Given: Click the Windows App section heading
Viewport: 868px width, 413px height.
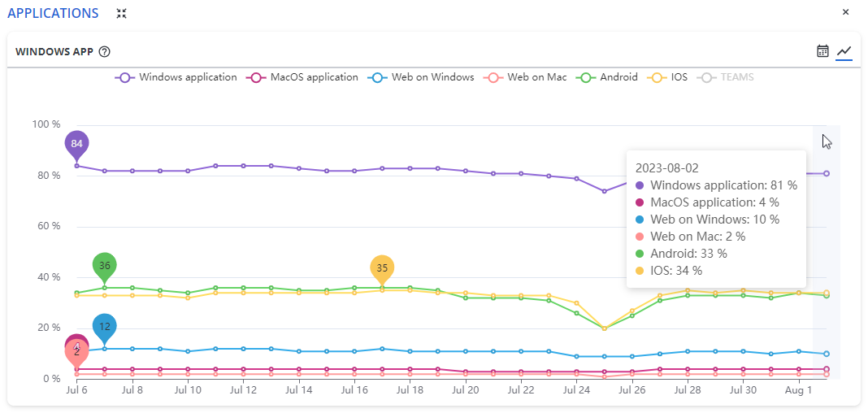Looking at the screenshot, I should (x=54, y=52).
